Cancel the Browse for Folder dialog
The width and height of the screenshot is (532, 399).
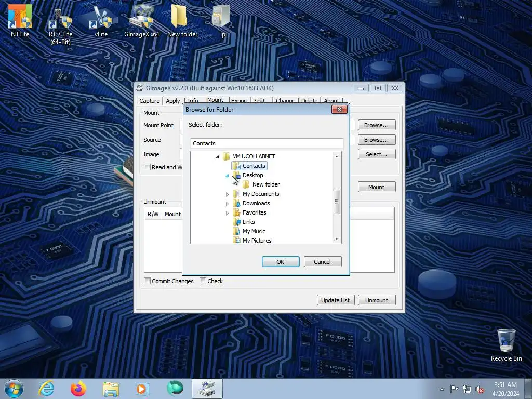point(323,262)
